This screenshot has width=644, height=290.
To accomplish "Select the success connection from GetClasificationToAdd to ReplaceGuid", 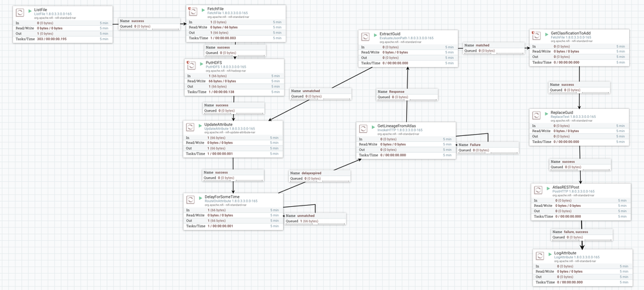I will point(580,87).
